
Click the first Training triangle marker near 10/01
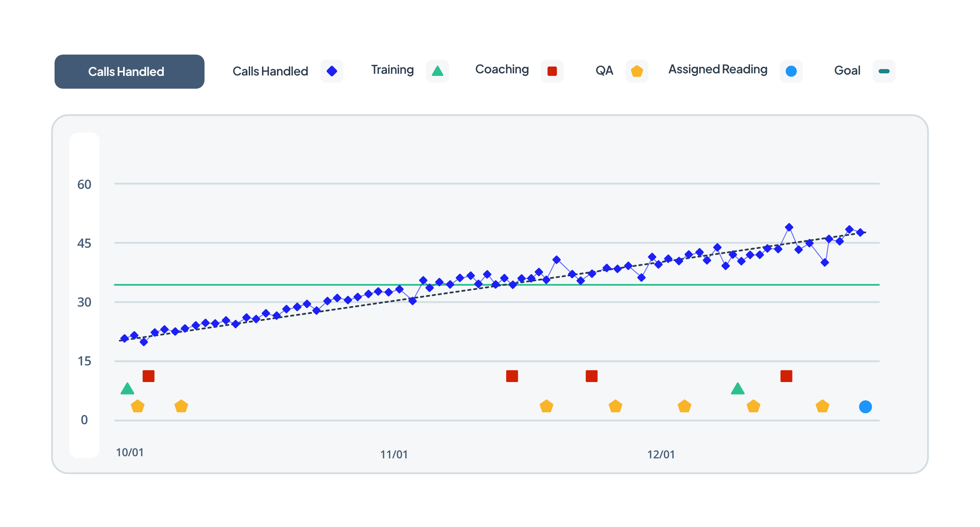[127, 389]
